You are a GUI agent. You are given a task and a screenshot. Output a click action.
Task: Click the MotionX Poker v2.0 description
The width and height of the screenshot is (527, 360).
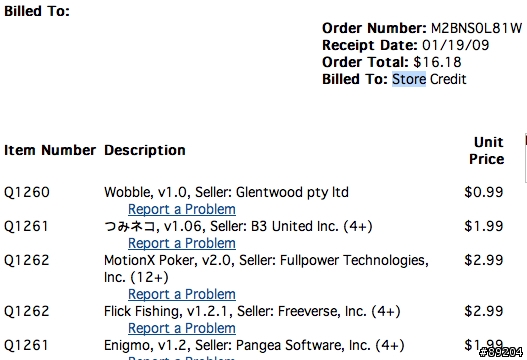tap(266, 269)
